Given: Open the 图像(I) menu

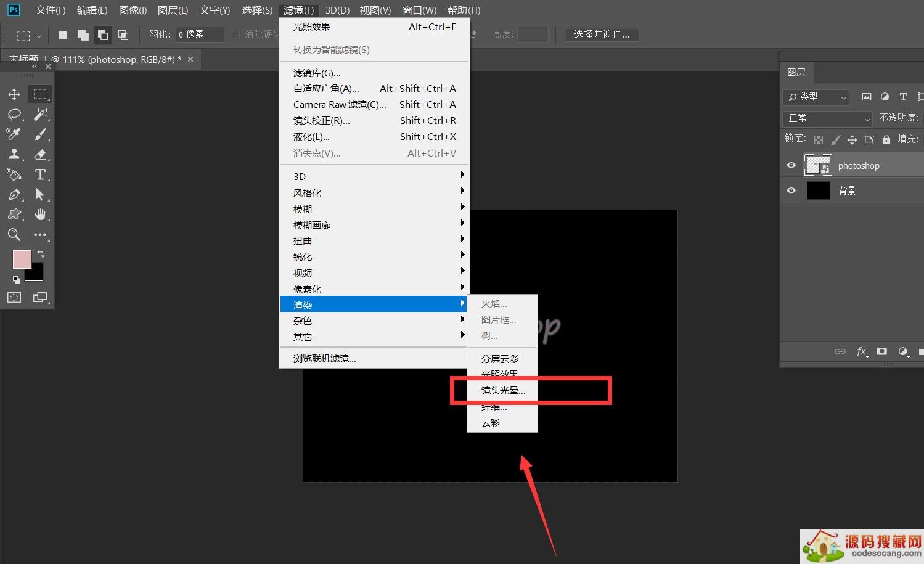Looking at the screenshot, I should (133, 10).
